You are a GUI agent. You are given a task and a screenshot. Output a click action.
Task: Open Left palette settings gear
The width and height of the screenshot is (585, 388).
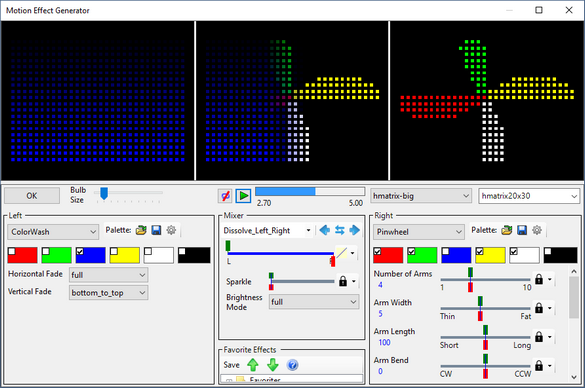[x=171, y=230]
